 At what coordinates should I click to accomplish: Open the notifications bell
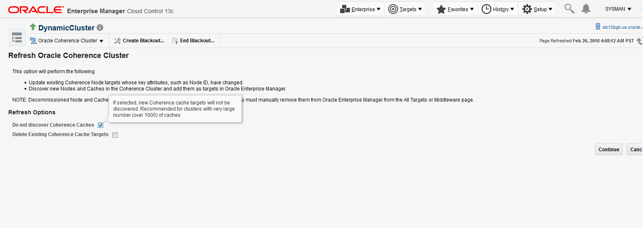coord(586,9)
